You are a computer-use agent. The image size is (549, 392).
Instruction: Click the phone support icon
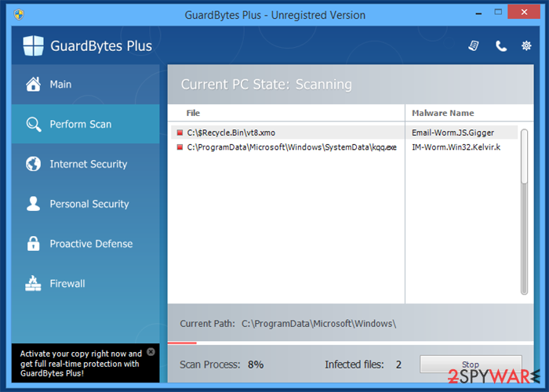pos(501,45)
